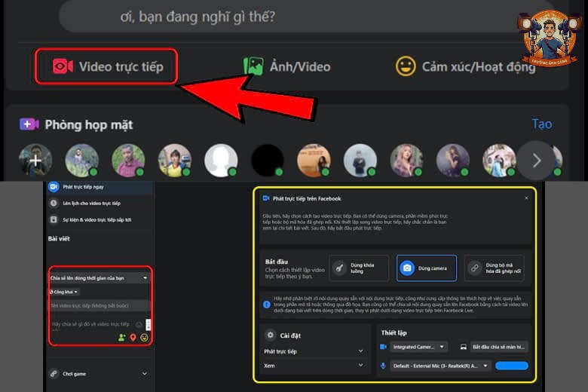Viewport: 588px width, 392px height.
Task: Choose the Cảm xúc/Hoạt động option
Action: click(465, 66)
